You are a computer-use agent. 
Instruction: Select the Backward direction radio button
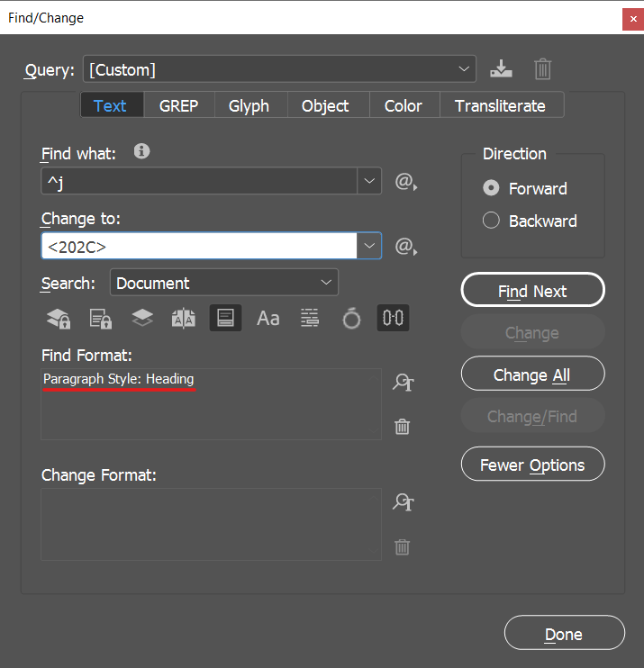point(491,221)
